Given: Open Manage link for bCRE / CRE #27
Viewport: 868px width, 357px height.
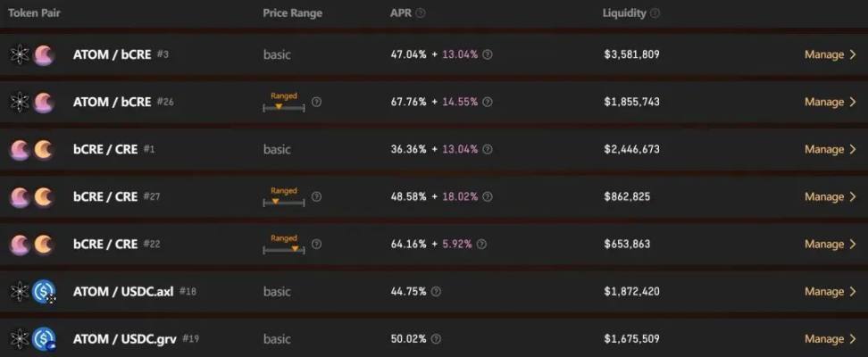Looking at the screenshot, I should click(830, 196).
